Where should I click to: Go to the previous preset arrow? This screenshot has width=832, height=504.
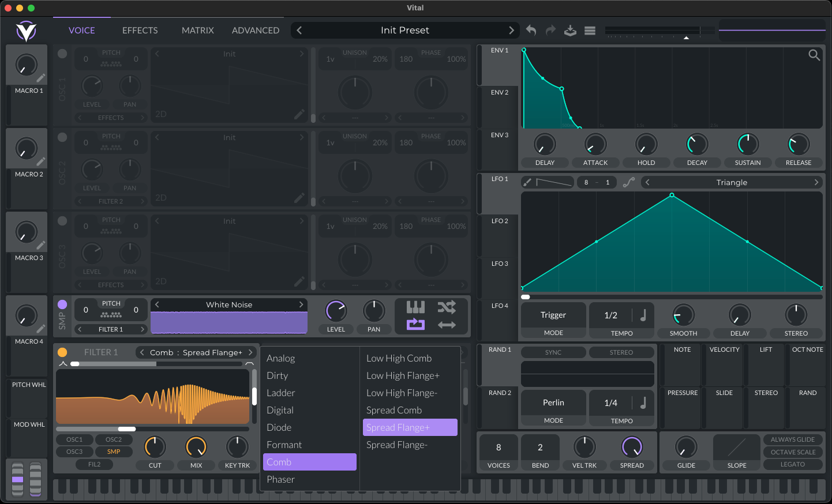299,30
